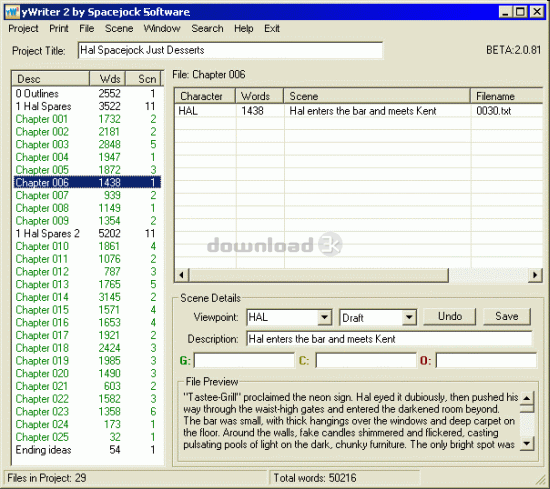Click File Preview scroll up arrow

526,398
